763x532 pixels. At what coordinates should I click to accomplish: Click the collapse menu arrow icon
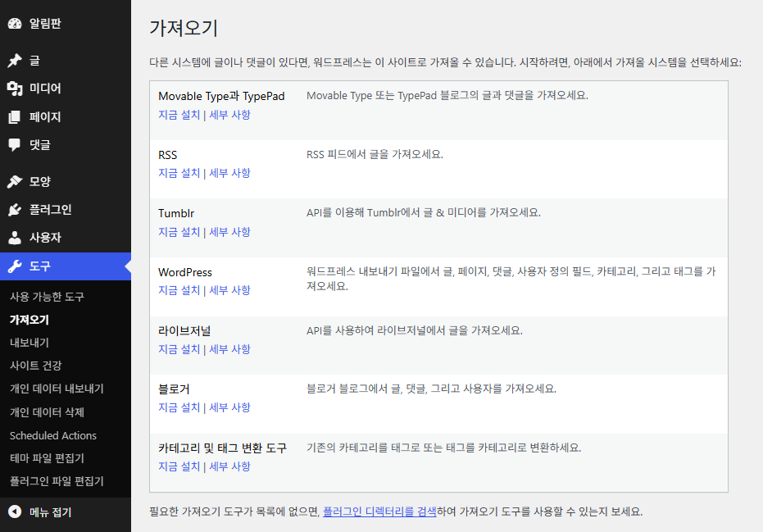coord(15,512)
